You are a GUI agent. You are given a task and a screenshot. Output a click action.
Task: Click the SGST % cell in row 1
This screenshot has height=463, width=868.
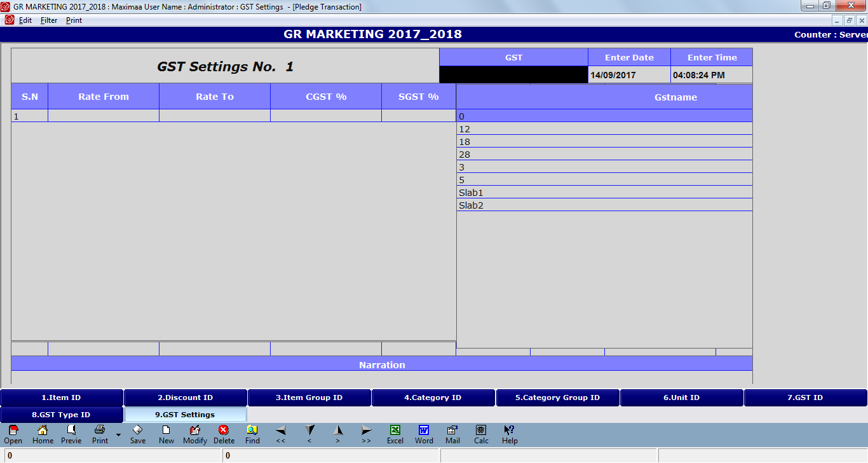419,116
